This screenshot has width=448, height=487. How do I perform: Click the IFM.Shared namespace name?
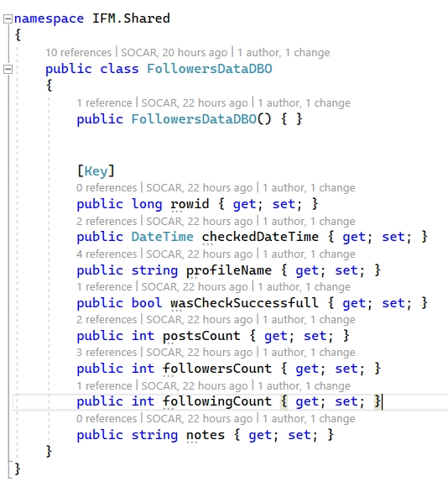click(x=131, y=18)
